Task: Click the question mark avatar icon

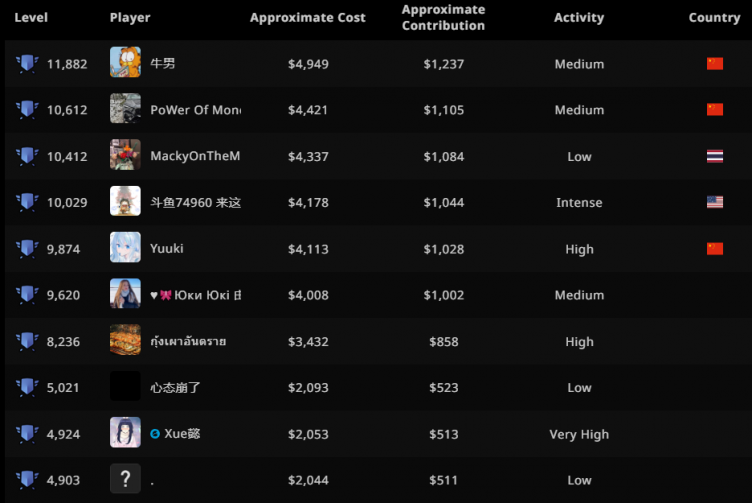Action: tap(125, 480)
